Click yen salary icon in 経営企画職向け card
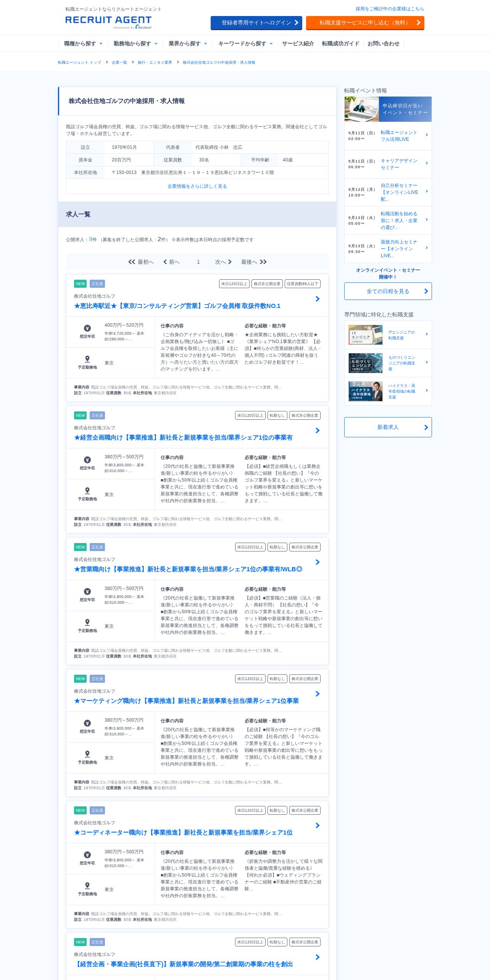Image resolution: width=490 pixels, height=980 pixels. pos(87,460)
